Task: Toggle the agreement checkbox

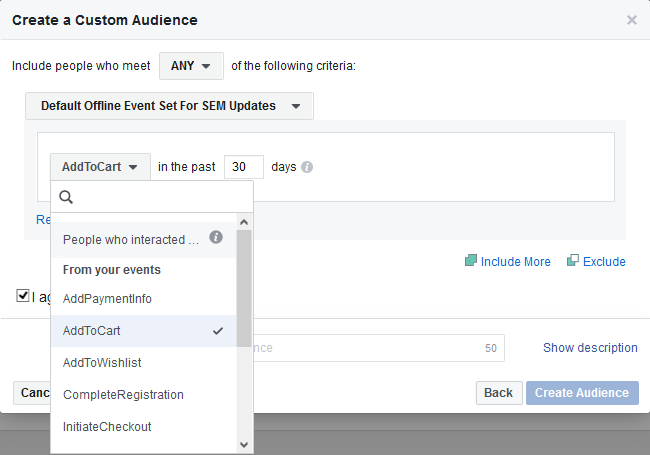Action: (23, 296)
